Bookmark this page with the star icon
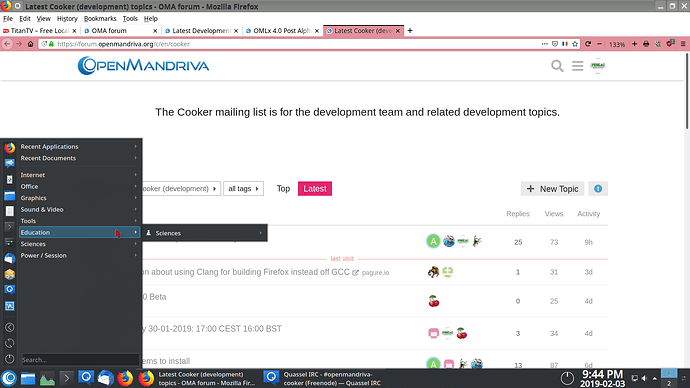Screen dimensions: 690x388 coord(575,44)
